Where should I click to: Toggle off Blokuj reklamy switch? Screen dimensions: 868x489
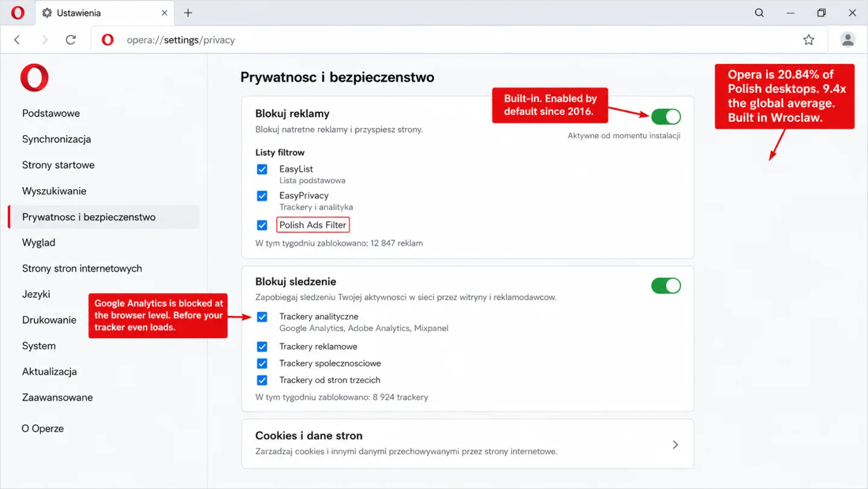(x=666, y=116)
